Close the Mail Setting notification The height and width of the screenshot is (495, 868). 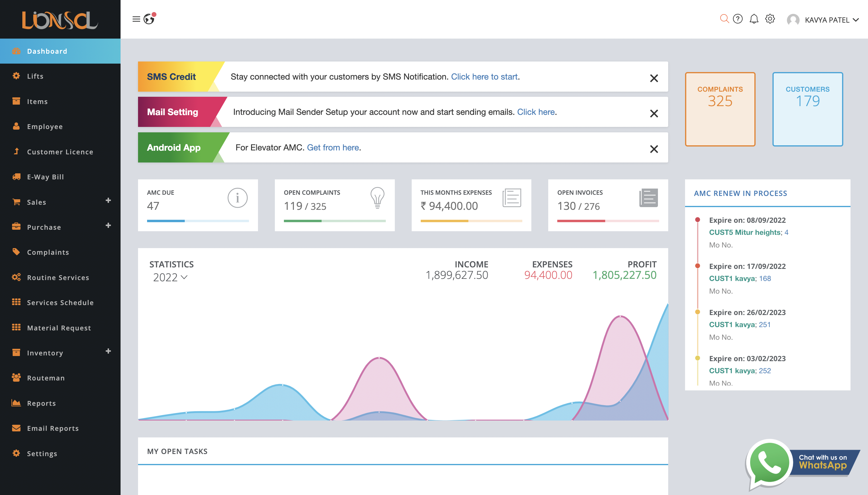click(653, 114)
